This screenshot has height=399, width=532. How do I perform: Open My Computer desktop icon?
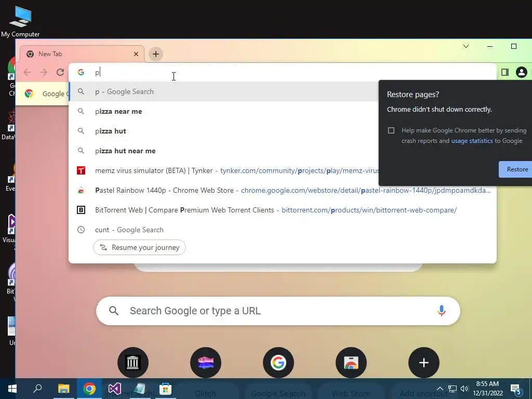pos(20,21)
